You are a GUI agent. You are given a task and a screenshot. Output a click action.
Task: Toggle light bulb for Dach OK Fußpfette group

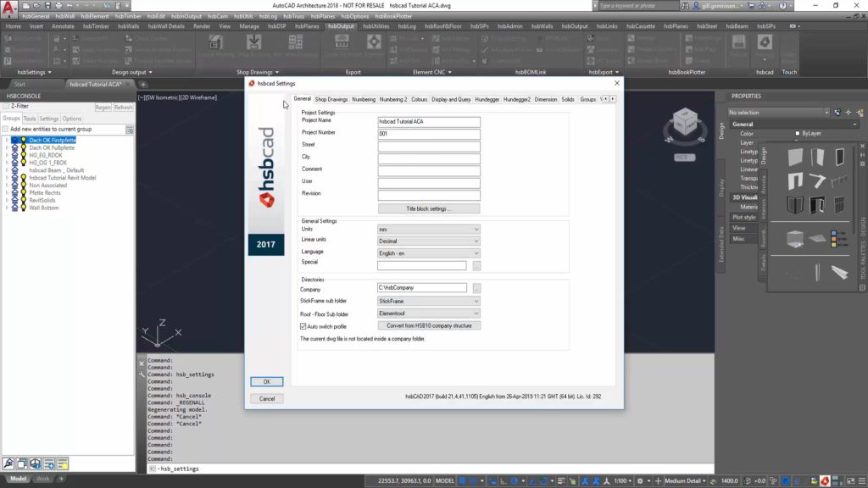(24, 147)
